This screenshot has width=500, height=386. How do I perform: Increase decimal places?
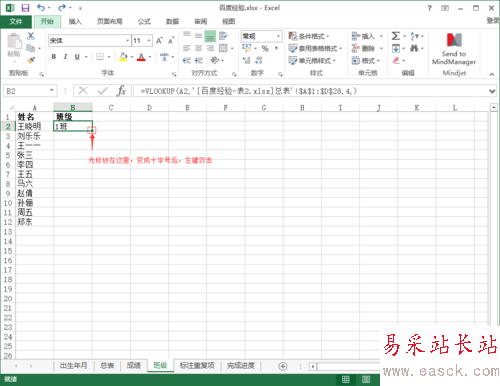(247, 60)
